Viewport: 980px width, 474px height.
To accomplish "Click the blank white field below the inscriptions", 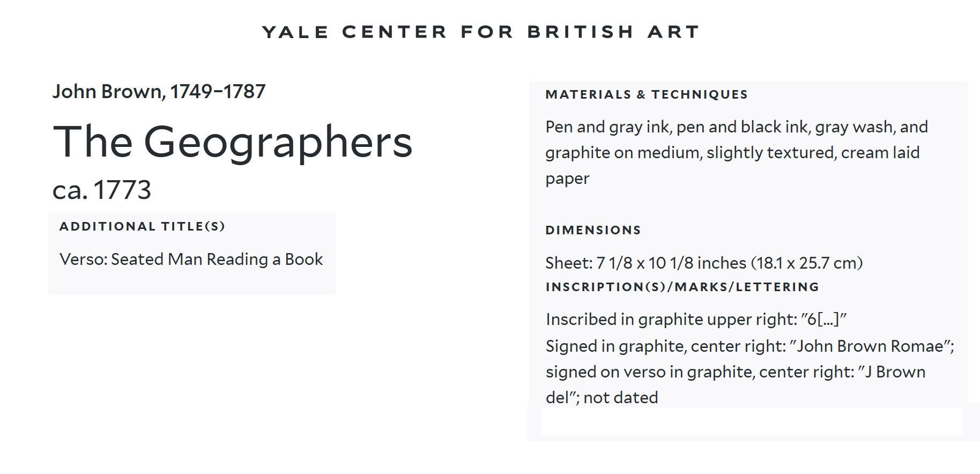I will click(751, 421).
